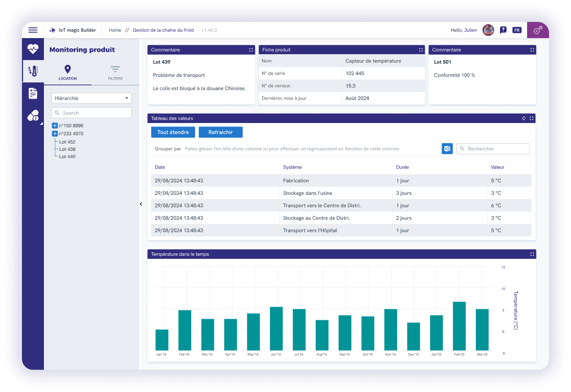Click the Tout étendre button
This screenshot has width=571, height=392.
(x=173, y=132)
